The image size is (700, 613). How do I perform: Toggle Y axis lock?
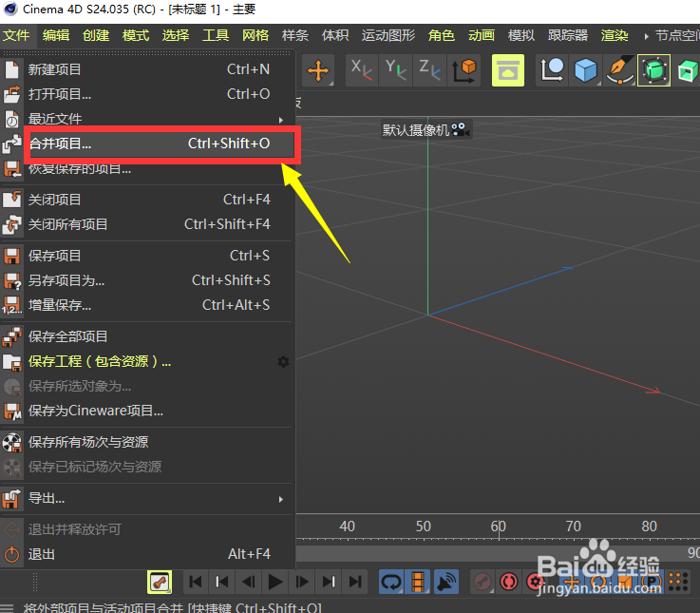pyautogui.click(x=395, y=70)
